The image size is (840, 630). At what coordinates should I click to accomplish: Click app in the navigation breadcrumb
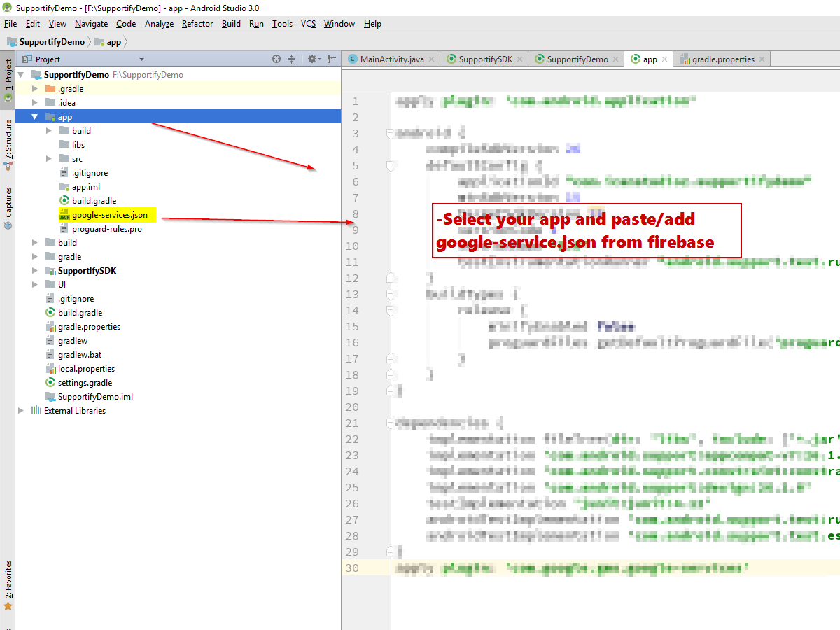(x=108, y=42)
